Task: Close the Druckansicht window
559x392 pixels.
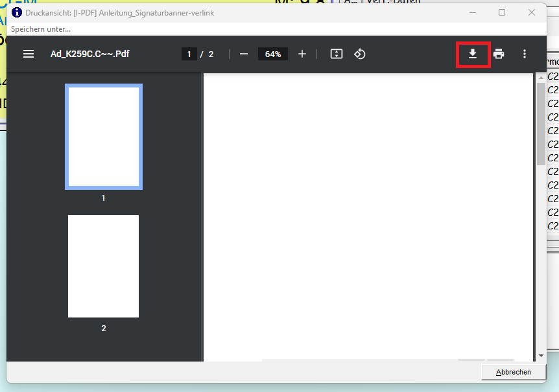Action: coord(532,12)
